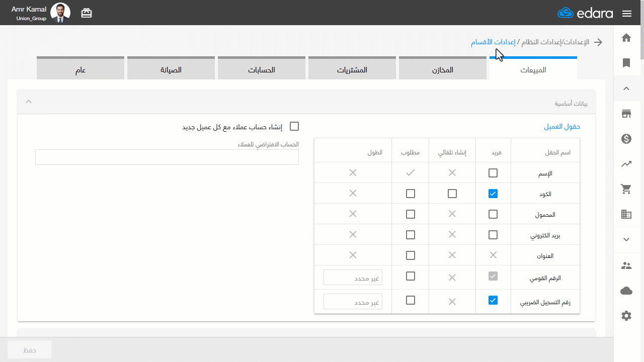
Task: Click the edara logo
Action: click(x=585, y=13)
